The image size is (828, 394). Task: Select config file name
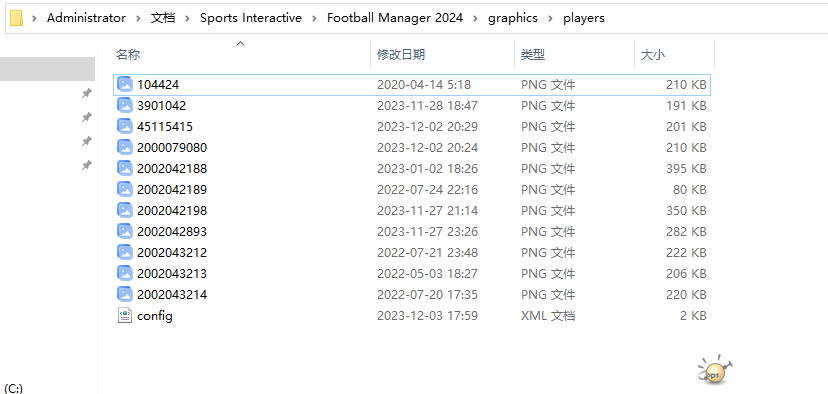(x=155, y=316)
